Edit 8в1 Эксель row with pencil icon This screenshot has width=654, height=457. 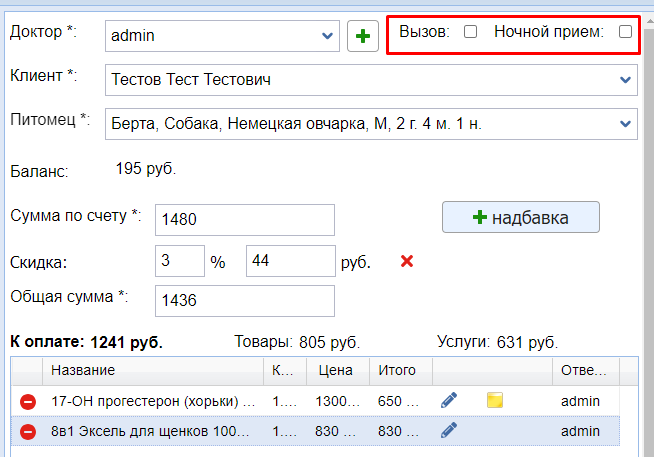pyautogui.click(x=449, y=430)
